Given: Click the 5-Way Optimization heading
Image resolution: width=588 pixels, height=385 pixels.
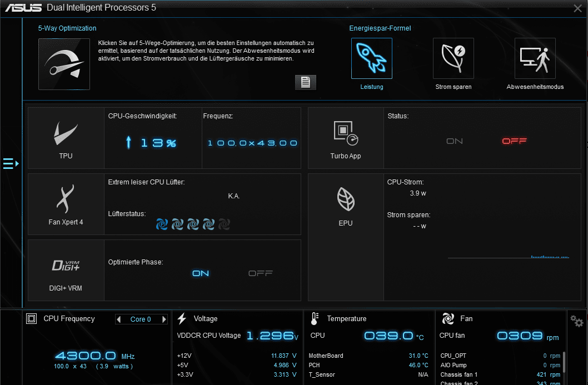Looking at the screenshot, I should 67,28.
